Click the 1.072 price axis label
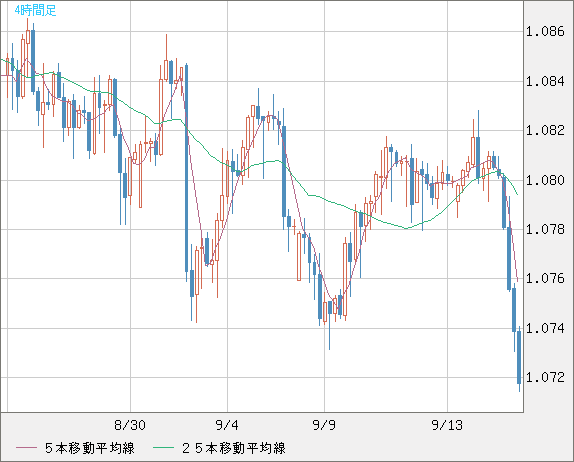This screenshot has height=462, width=574. click(545, 377)
